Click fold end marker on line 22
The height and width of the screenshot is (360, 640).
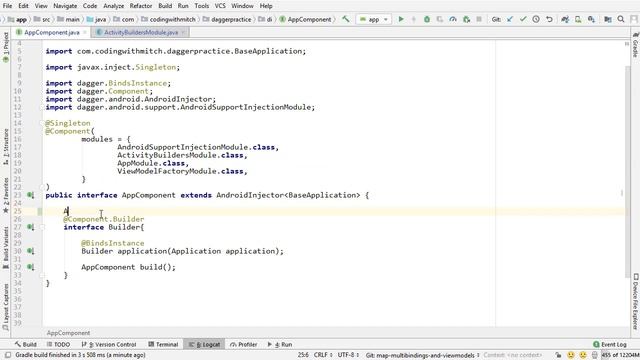tap(42, 187)
